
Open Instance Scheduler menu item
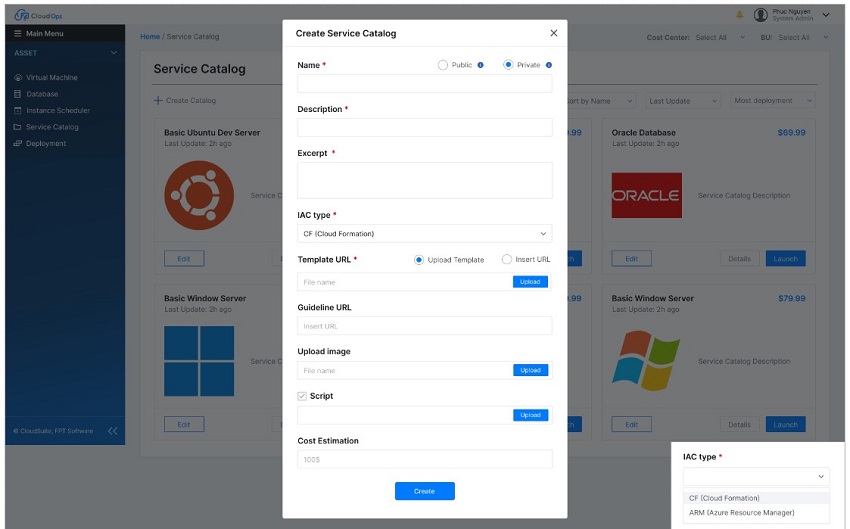pos(57,111)
